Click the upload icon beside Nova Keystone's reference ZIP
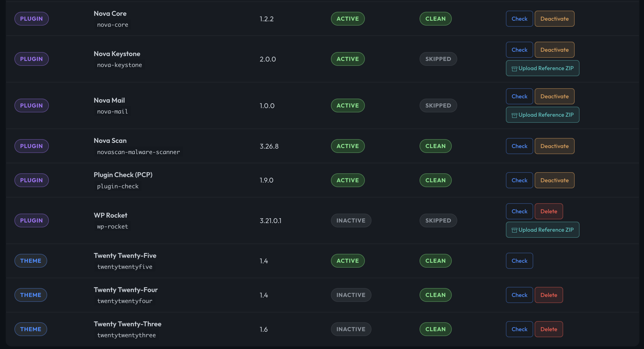The width and height of the screenshot is (644, 349). click(515, 68)
